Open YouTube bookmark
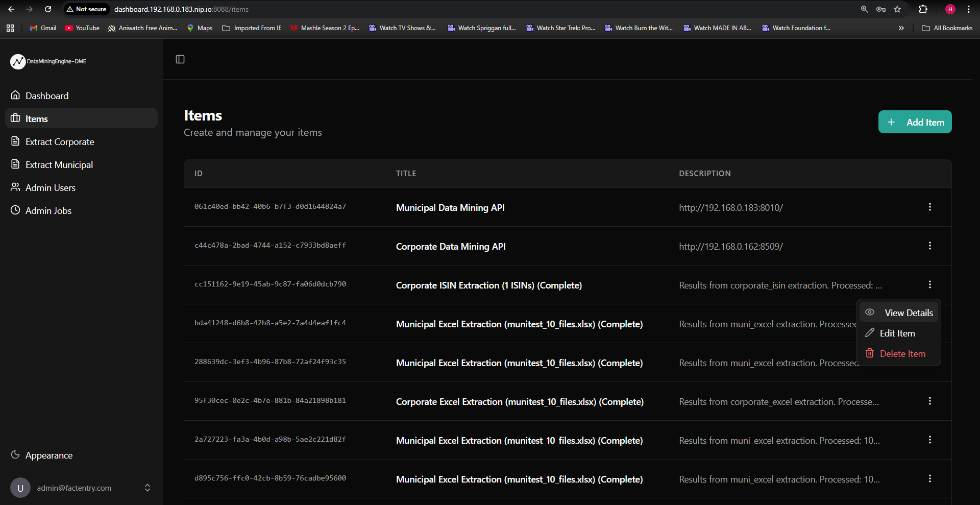 82,28
